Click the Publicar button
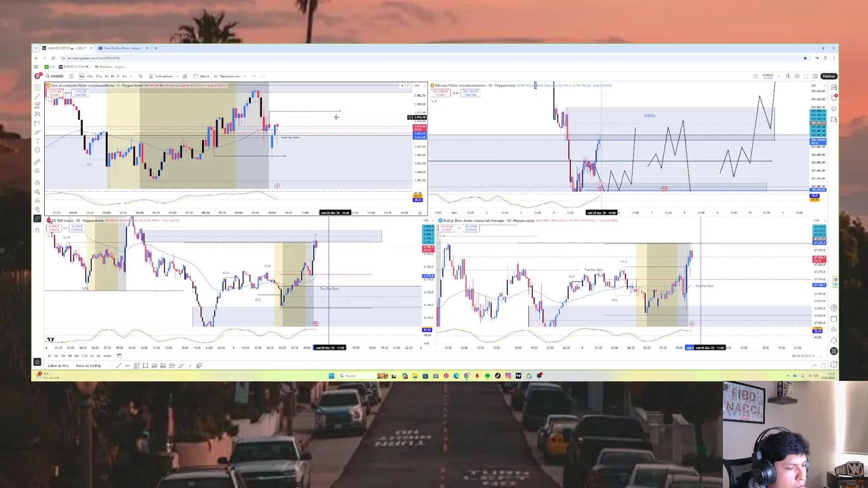This screenshot has height=488, width=868. click(x=829, y=76)
